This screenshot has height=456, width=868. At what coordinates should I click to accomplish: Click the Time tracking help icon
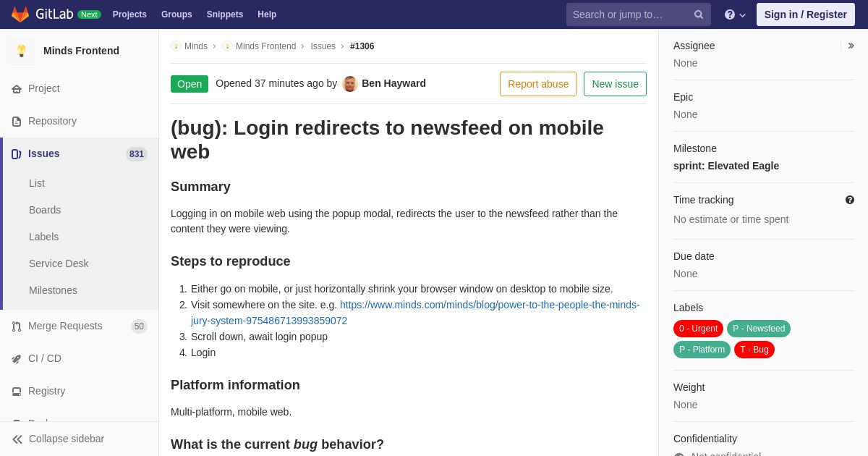[x=850, y=200]
